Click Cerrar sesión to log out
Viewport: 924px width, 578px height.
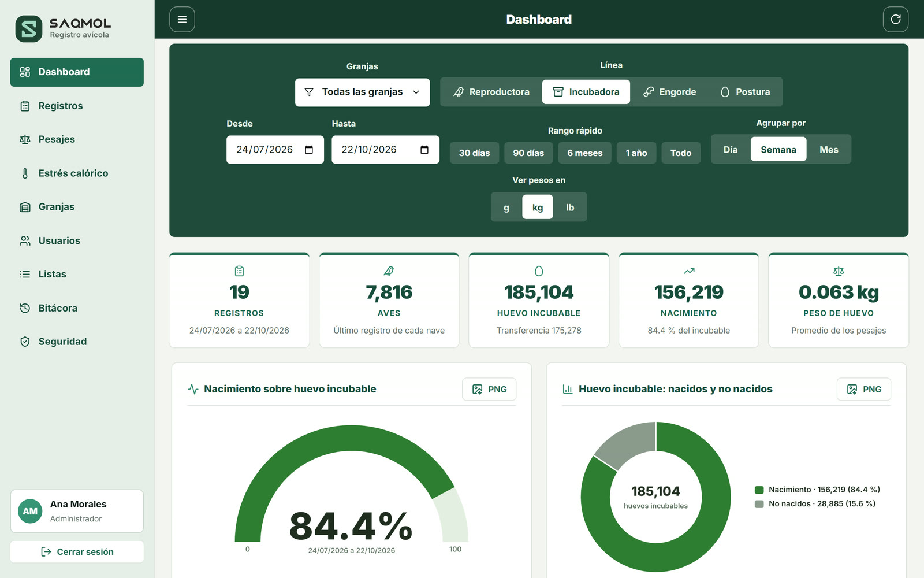(77, 551)
